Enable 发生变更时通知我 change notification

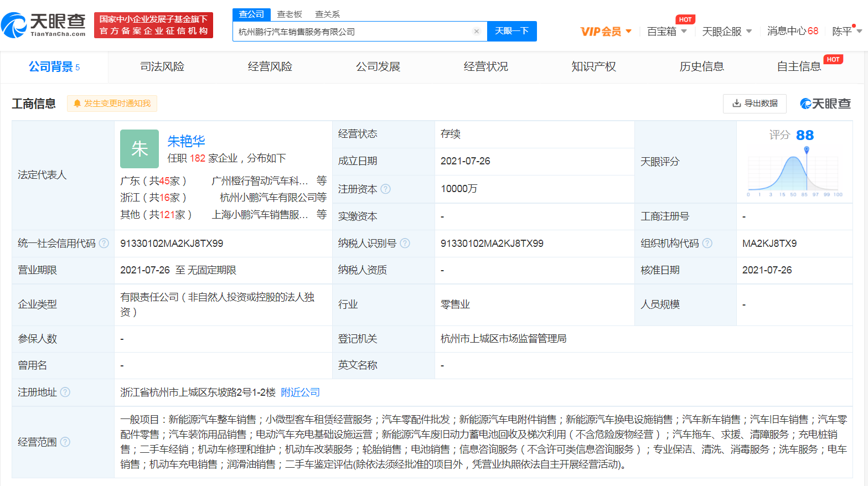[x=112, y=104]
